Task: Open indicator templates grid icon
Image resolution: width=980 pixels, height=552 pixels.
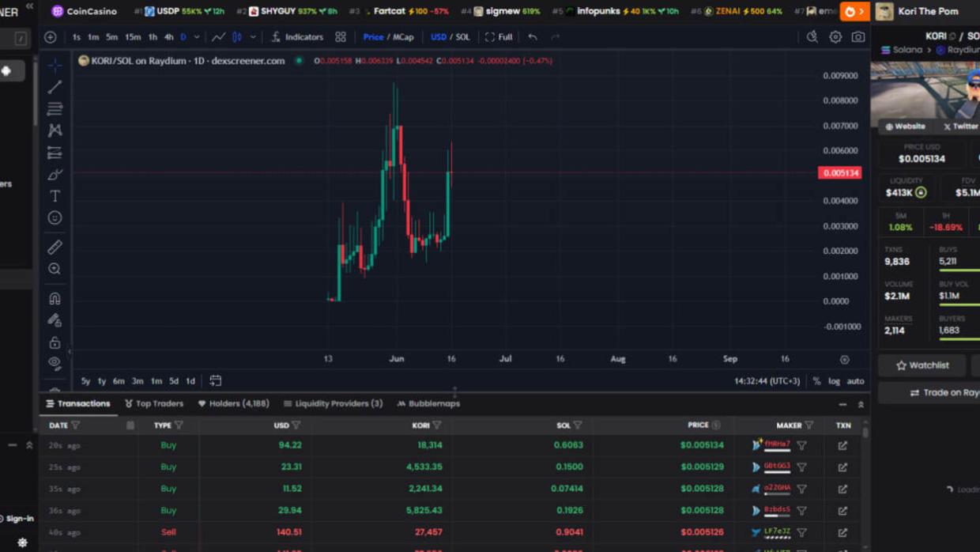Action: [341, 37]
